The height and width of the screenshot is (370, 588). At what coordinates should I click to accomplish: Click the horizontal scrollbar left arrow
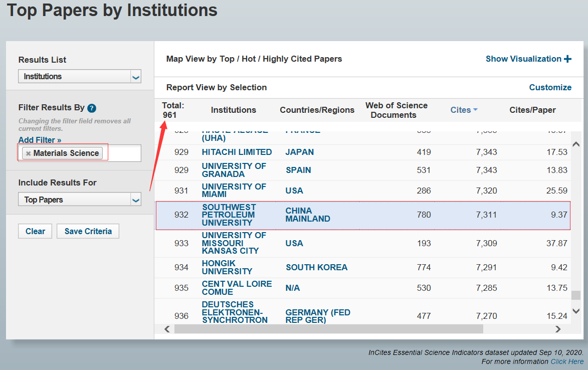[x=167, y=329]
